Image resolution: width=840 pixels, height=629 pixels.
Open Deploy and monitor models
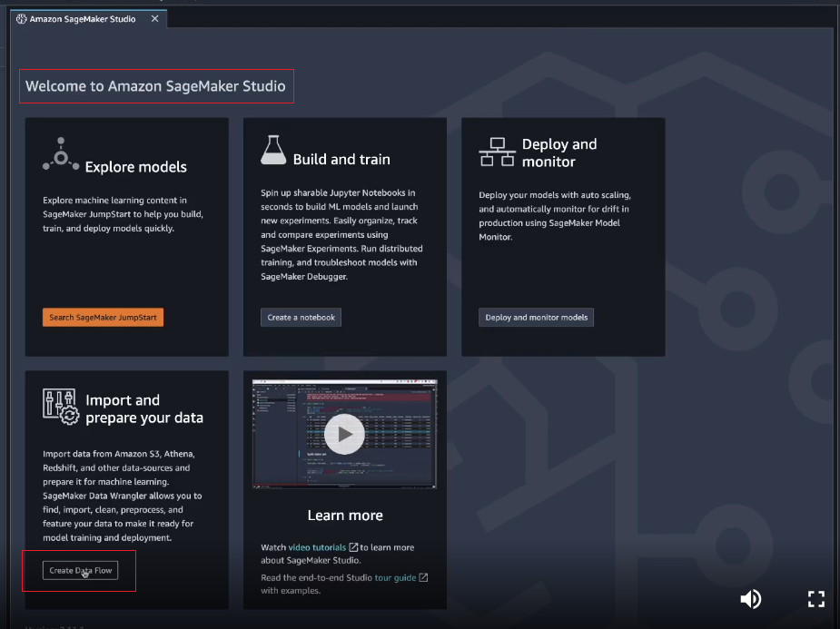(x=536, y=318)
